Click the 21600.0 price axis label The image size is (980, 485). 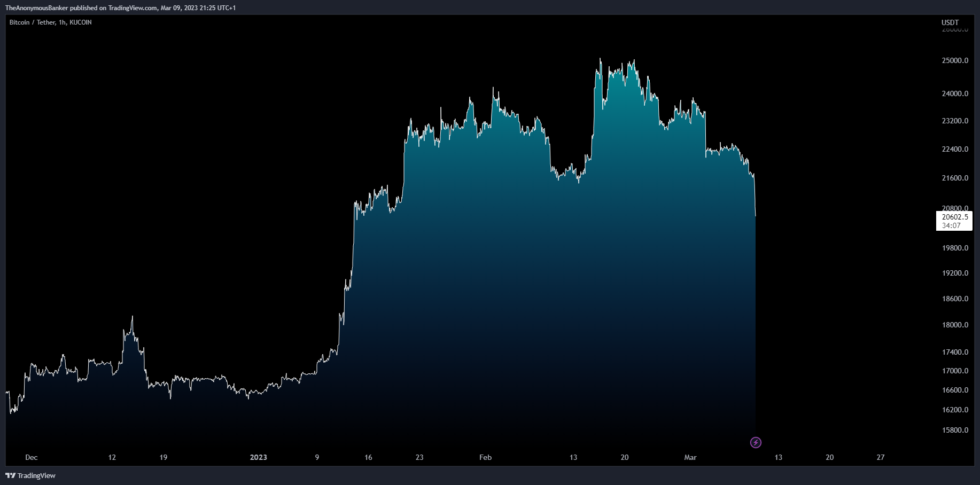click(x=955, y=178)
